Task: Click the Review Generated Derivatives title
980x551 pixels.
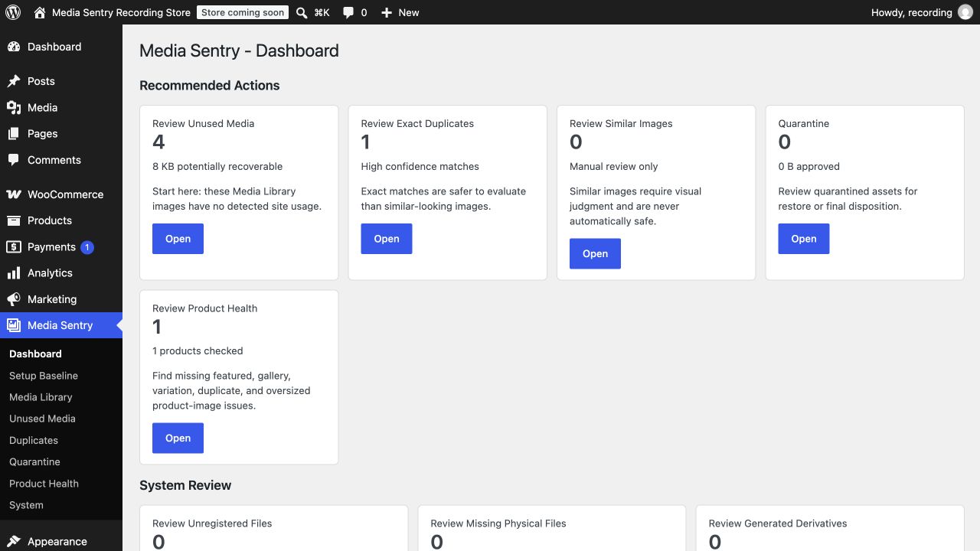Action: pyautogui.click(x=778, y=523)
